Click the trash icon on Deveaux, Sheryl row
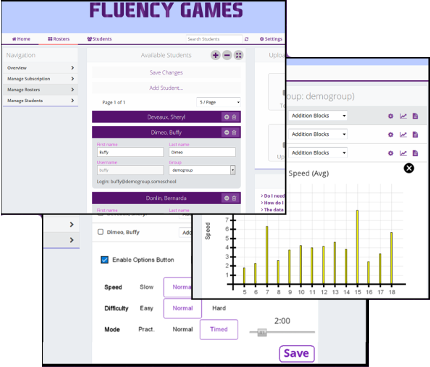 click(234, 117)
